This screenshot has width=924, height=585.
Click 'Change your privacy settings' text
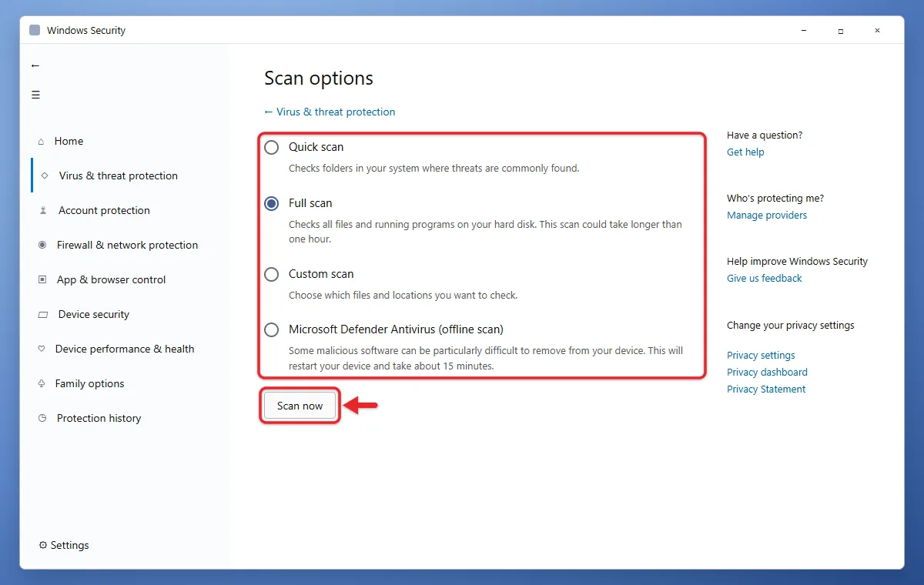pyautogui.click(x=791, y=325)
